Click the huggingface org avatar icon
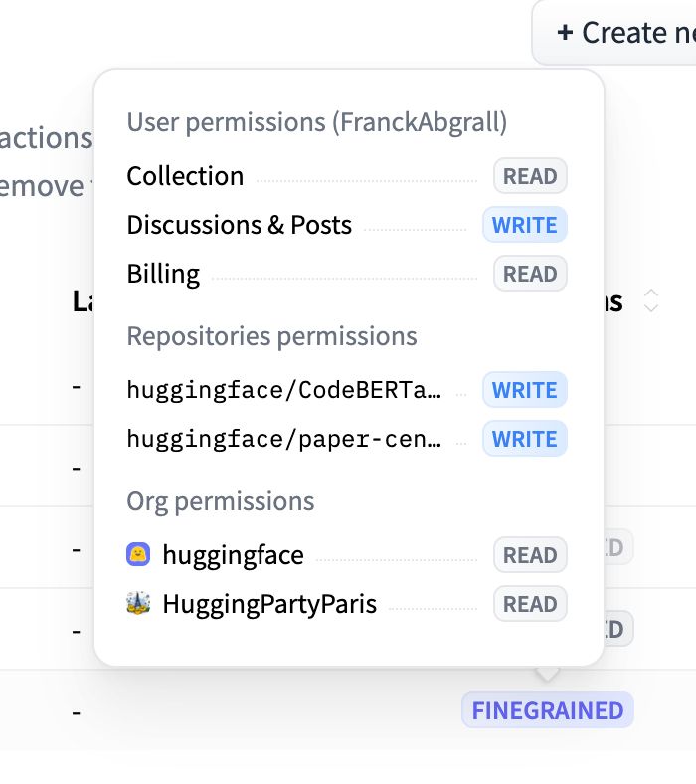 coord(138,555)
